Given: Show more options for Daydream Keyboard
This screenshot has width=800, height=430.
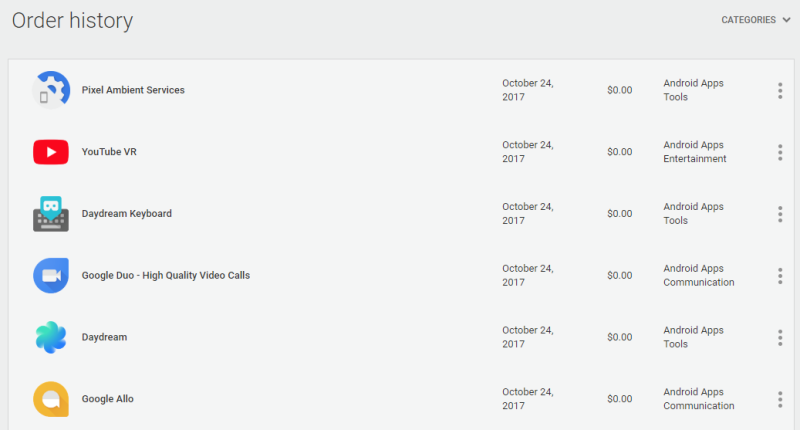Looking at the screenshot, I should click(x=780, y=214).
